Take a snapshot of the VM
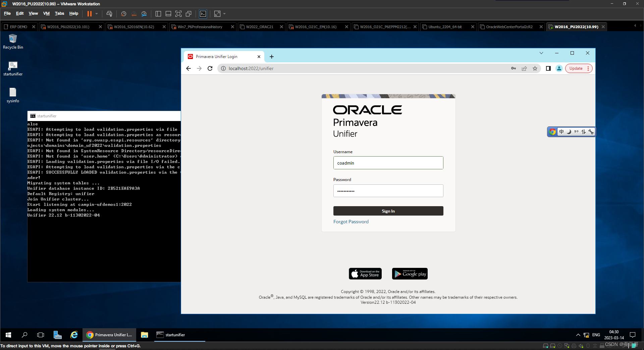 tap(123, 14)
